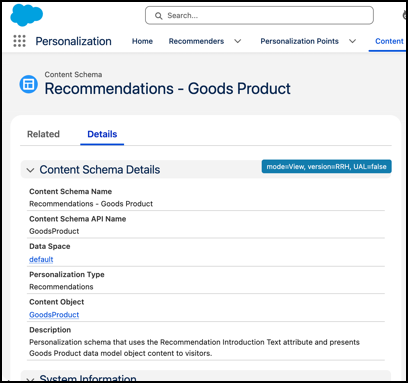The height and width of the screenshot is (383, 408).
Task: Select the Content nav tab
Action: pos(389,41)
